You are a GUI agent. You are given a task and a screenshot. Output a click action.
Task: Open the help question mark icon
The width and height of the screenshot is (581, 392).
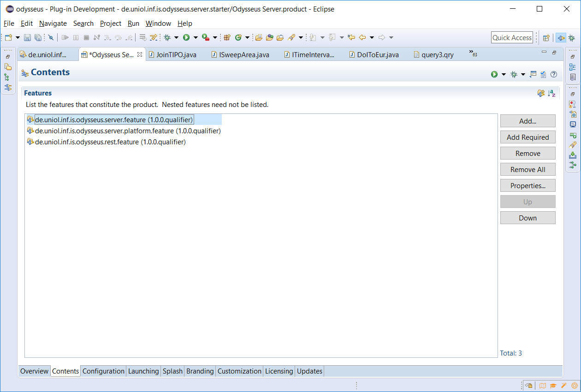click(554, 74)
